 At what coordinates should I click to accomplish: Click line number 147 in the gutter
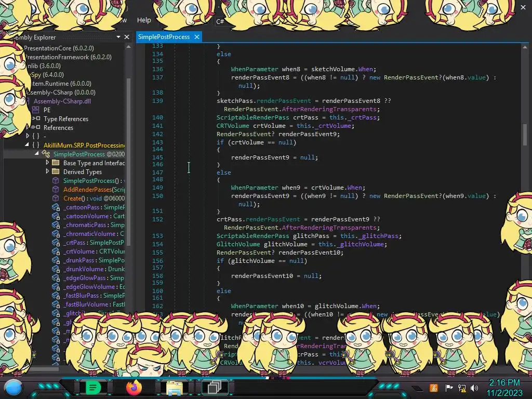157,172
